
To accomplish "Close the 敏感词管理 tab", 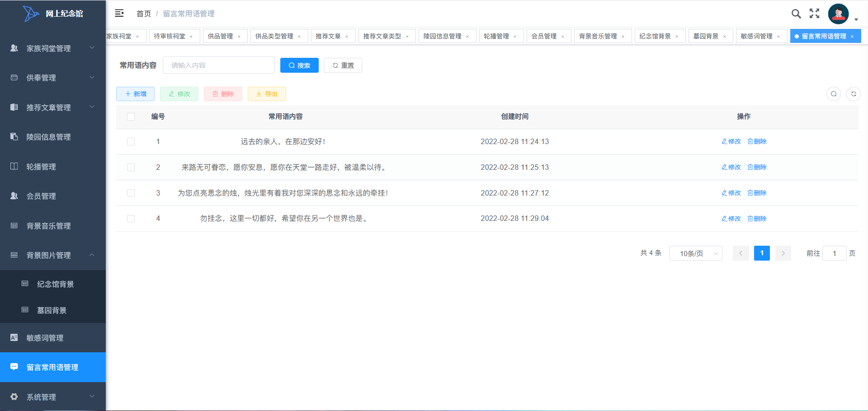I will pos(778,37).
